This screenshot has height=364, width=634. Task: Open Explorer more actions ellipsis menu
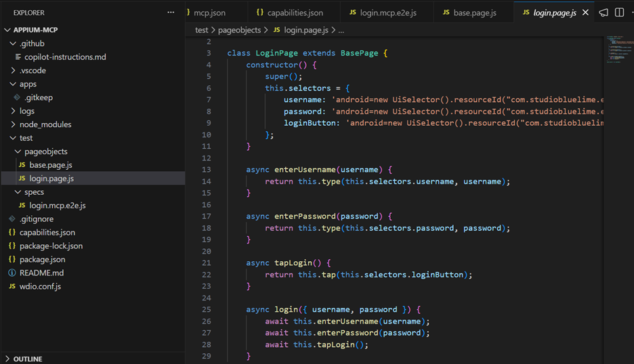pos(171,12)
